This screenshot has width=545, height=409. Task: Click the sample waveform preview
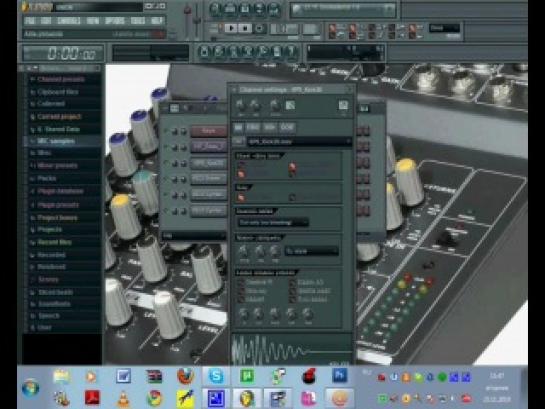coord(292,349)
